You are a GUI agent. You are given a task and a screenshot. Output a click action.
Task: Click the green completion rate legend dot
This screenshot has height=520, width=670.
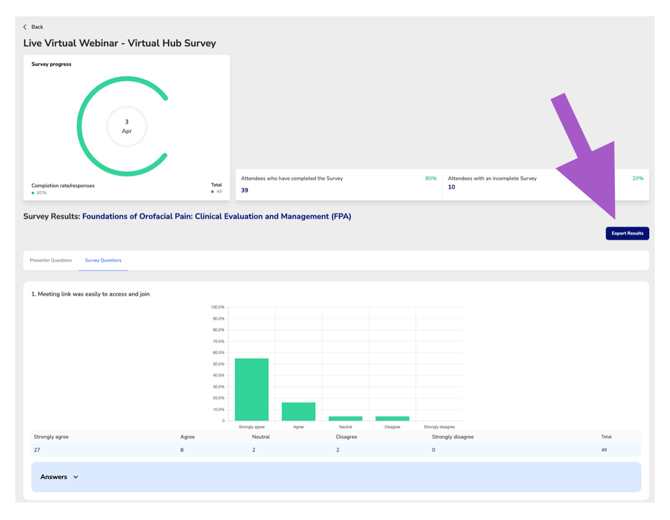pos(33,193)
